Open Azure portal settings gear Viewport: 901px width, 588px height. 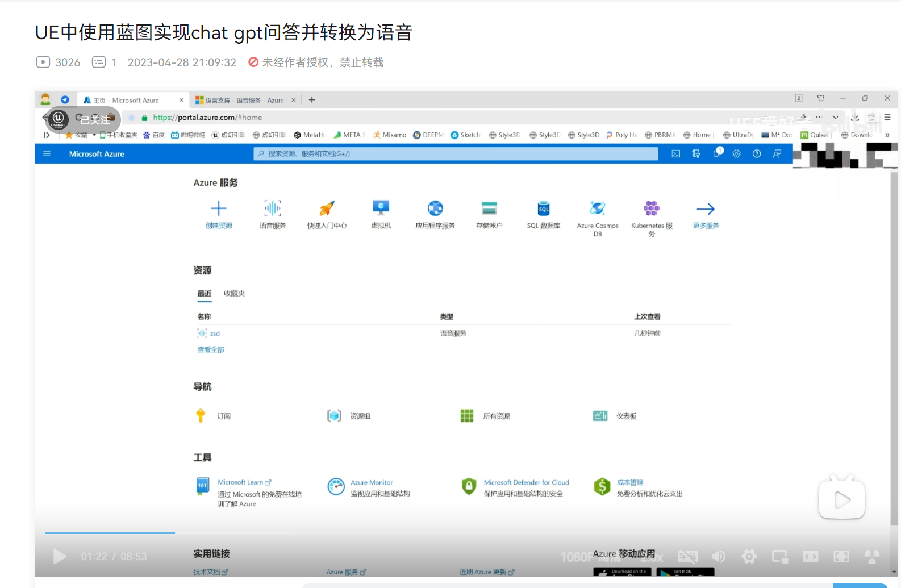tap(736, 154)
